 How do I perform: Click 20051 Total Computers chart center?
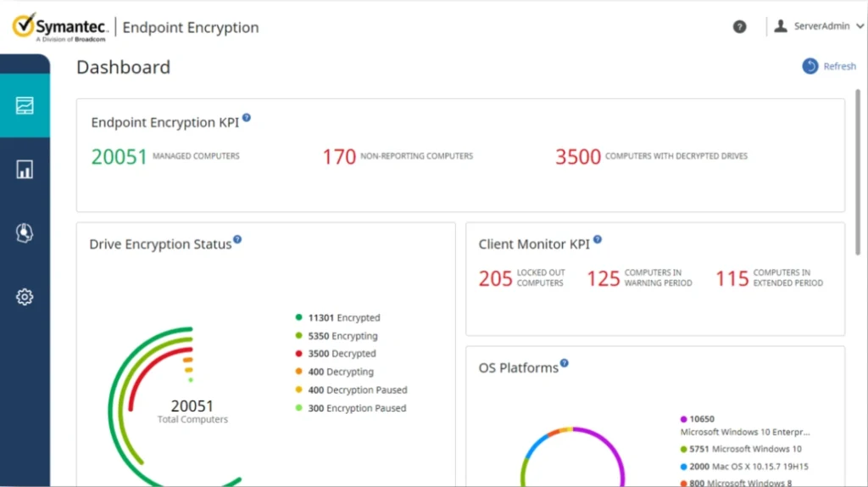coord(192,411)
